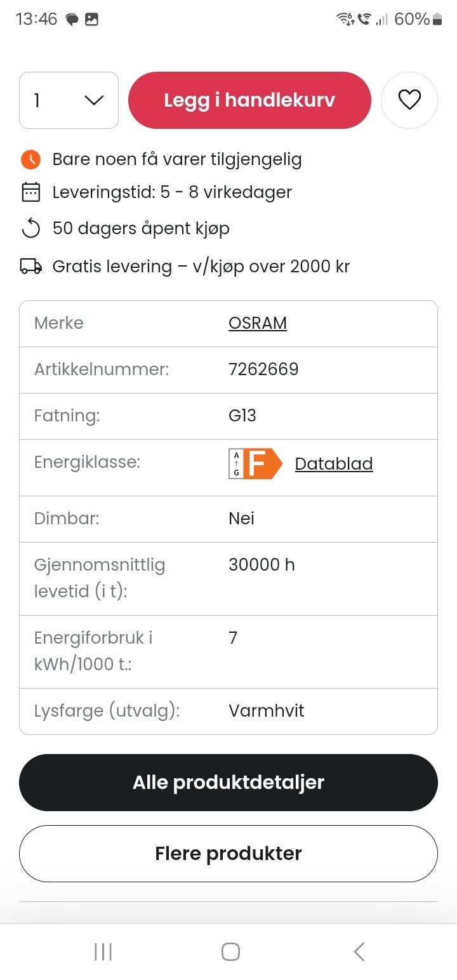Tap the delivery truck icon

[30, 267]
